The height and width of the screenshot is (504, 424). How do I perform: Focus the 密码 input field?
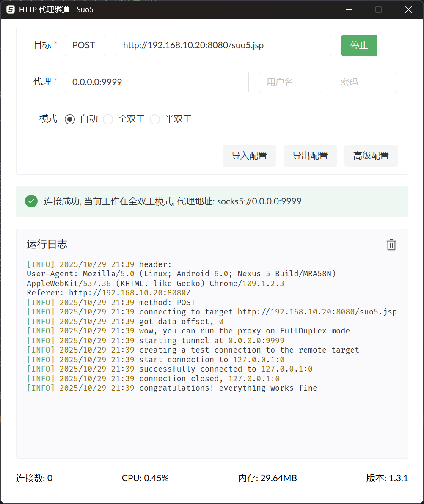coord(364,82)
